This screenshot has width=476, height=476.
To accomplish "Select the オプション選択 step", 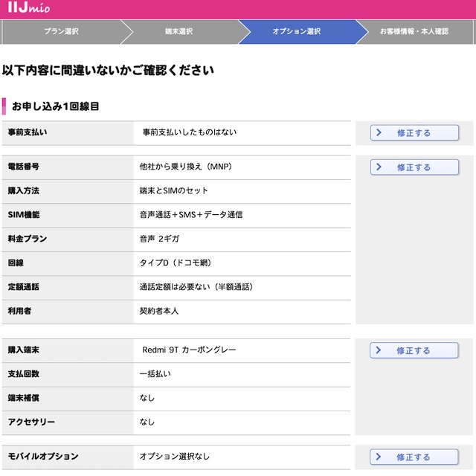I will tap(297, 31).
